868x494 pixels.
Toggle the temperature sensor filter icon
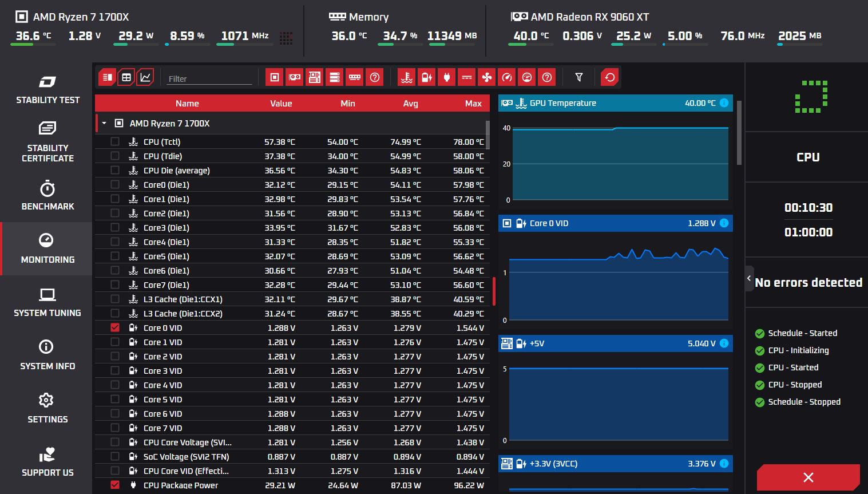pos(407,77)
